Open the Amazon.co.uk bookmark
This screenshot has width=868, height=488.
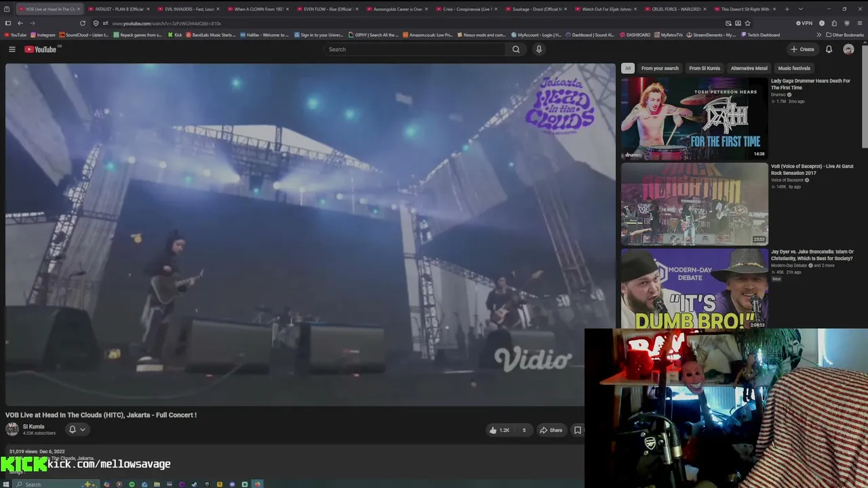[427, 35]
